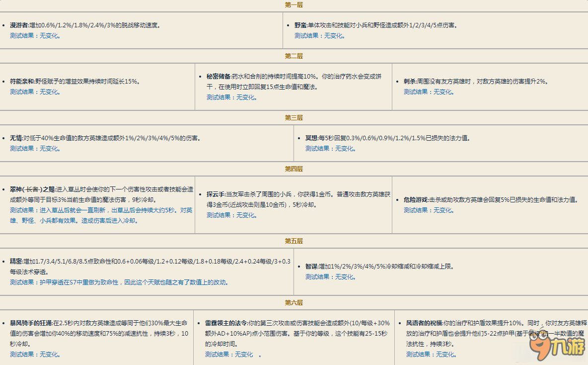Click the 第三层 section header
This screenshot has height=365, width=588.
pyautogui.click(x=294, y=117)
